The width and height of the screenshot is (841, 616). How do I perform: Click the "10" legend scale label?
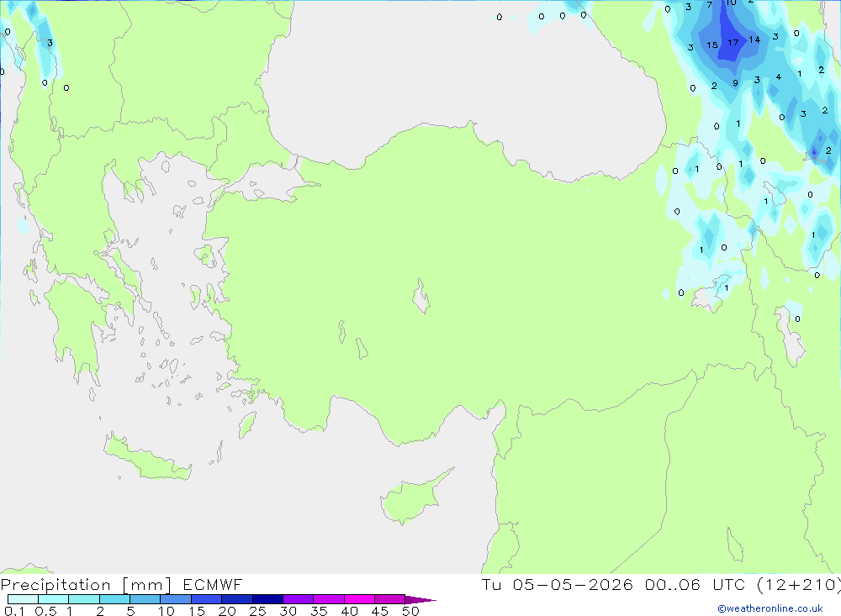point(167,611)
